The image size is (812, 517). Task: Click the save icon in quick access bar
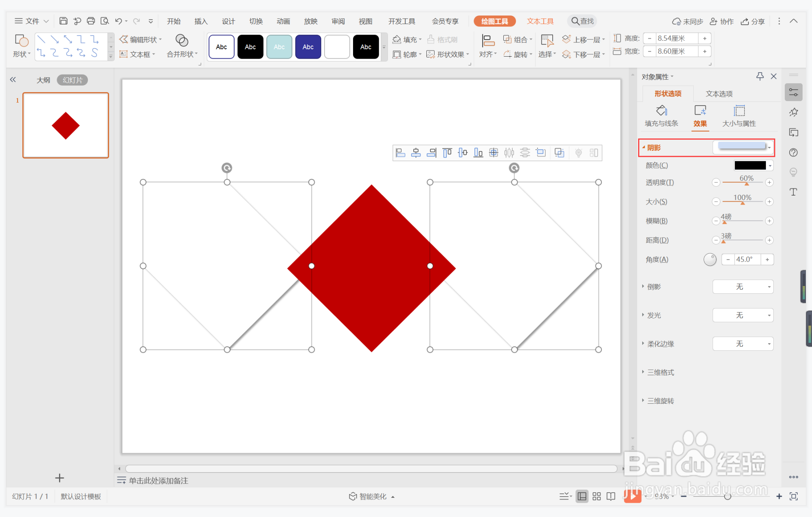point(64,21)
